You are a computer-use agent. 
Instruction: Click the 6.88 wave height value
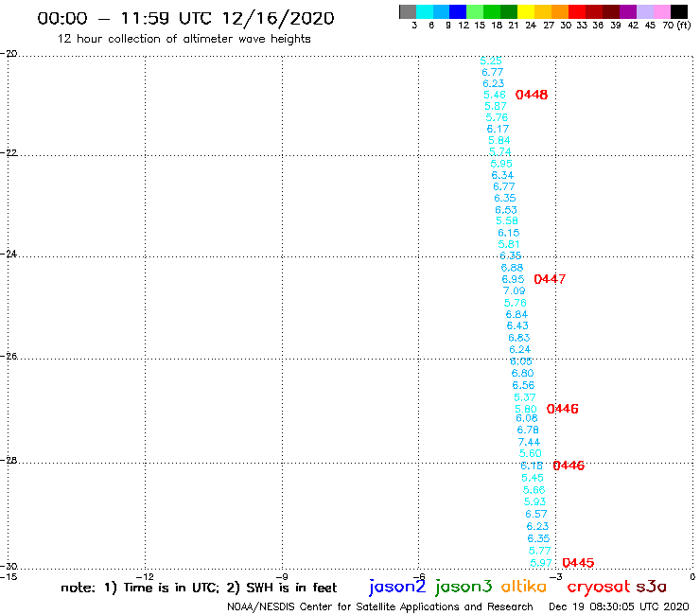512,268
